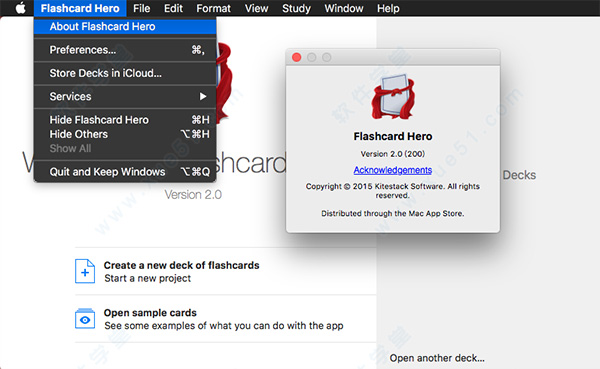This screenshot has width=600, height=369.
Task: Open the Window menu
Action: click(x=344, y=8)
